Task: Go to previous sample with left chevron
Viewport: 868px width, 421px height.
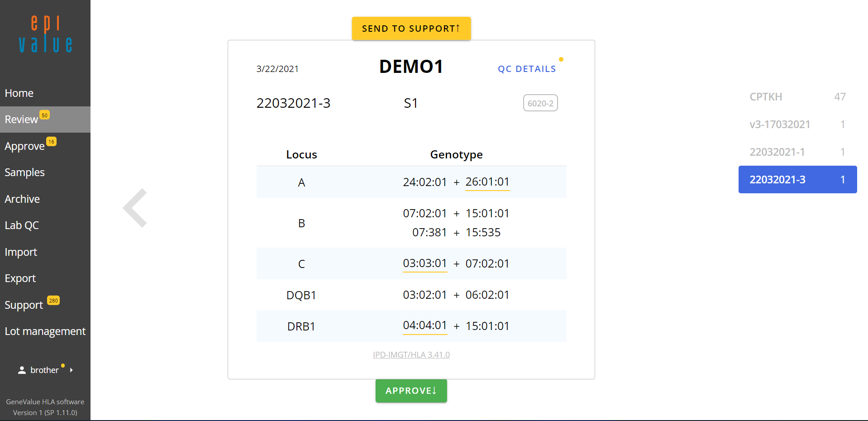Action: (x=135, y=208)
